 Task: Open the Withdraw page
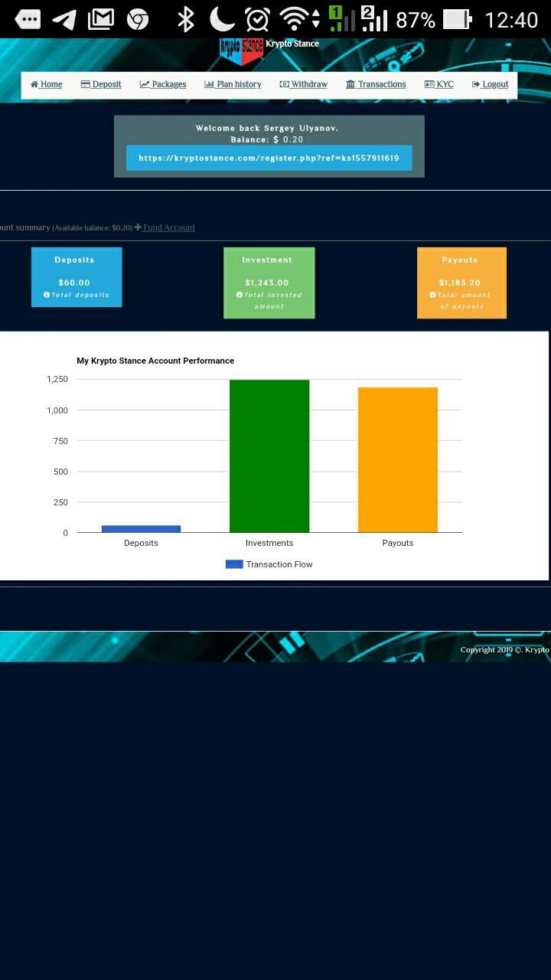pyautogui.click(x=304, y=84)
